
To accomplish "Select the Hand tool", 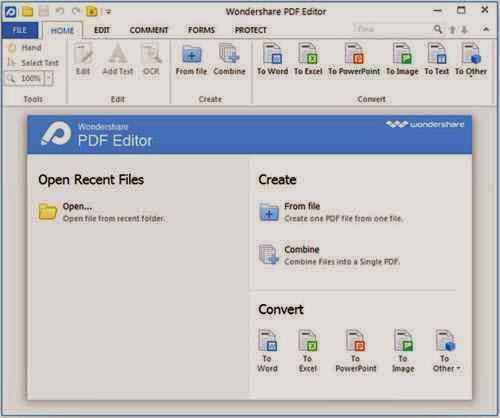I will [x=25, y=48].
